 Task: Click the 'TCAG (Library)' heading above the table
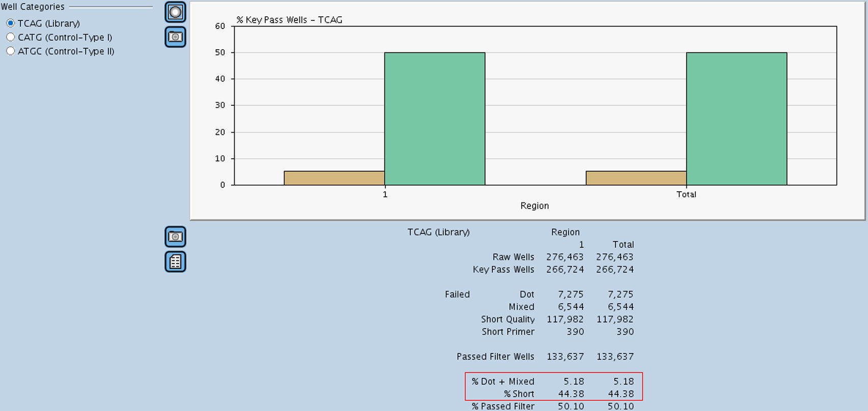point(438,232)
